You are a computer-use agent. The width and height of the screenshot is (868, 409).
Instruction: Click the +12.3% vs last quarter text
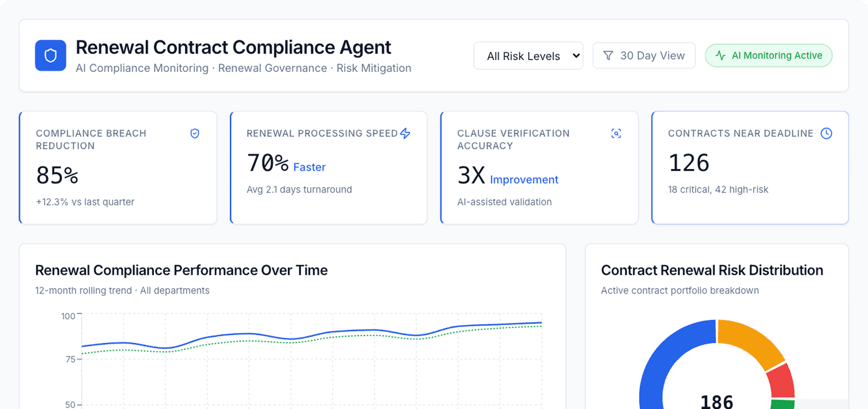(x=85, y=202)
